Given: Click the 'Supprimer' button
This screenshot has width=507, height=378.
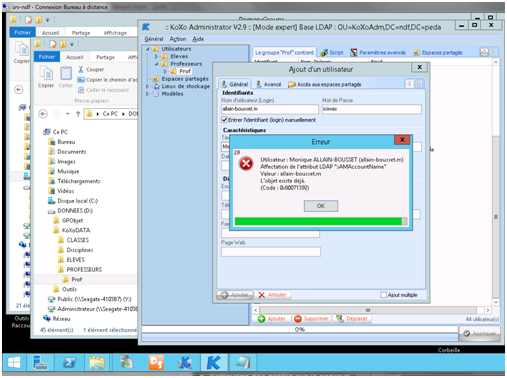Looking at the screenshot, I should [x=312, y=319].
